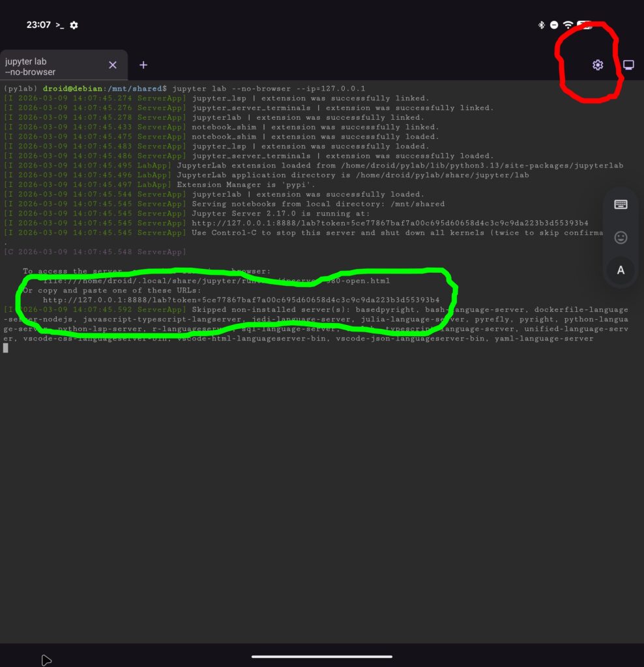This screenshot has width=644, height=667.
Task: Tap the gear notification icon in status bar
Action: pos(74,25)
